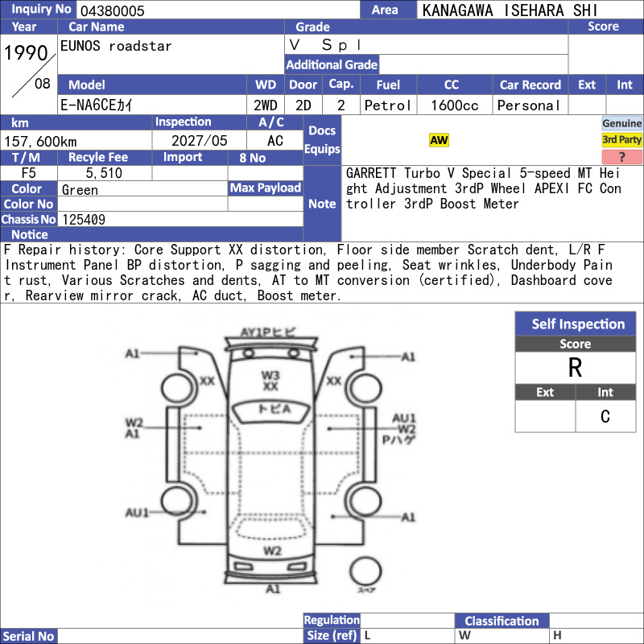Click the spare tire circle in diagram

click(x=365, y=572)
